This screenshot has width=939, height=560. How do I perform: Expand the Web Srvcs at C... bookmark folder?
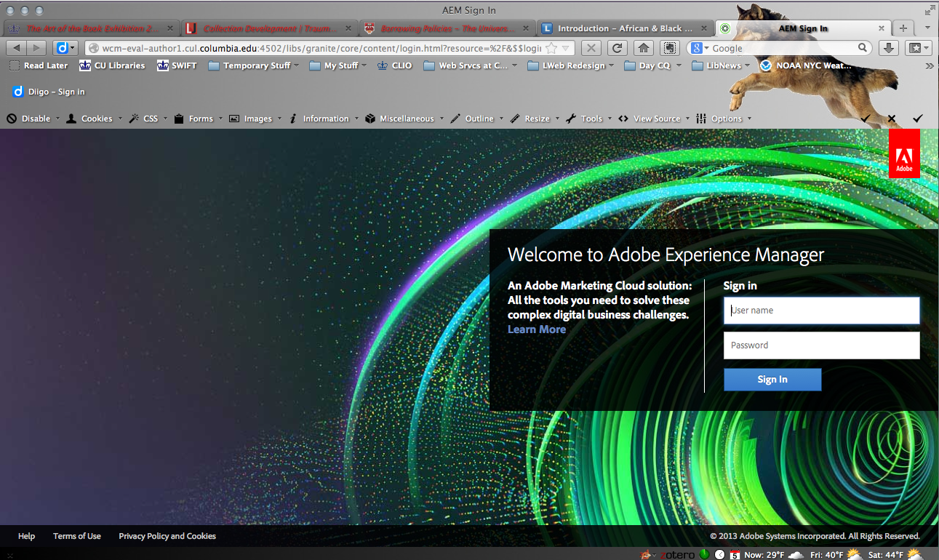coord(471,65)
